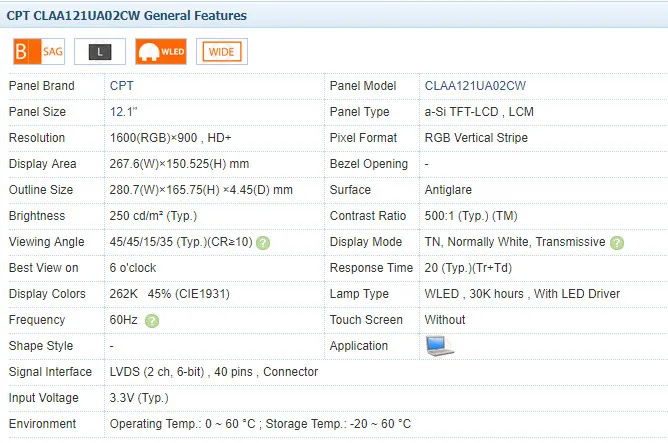This screenshot has height=443, width=668.
Task: Click the Touch Screen label
Action: 366,319
